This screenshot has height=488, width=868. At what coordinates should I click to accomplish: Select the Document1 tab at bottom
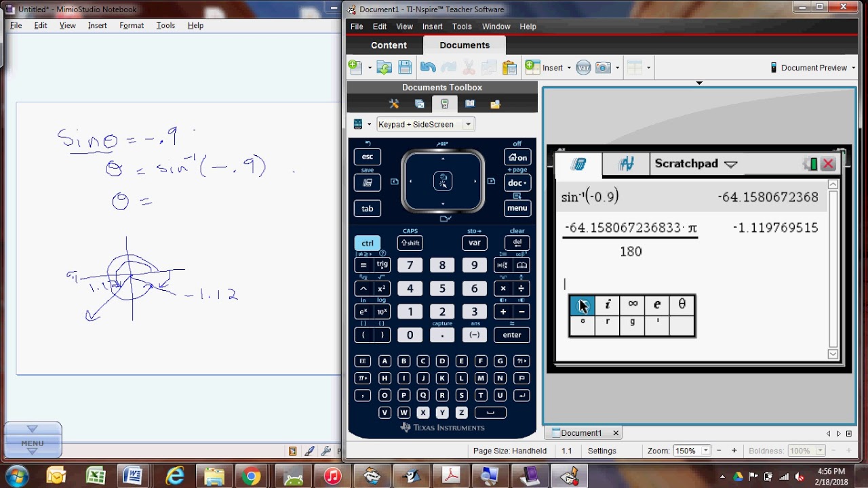pos(581,433)
